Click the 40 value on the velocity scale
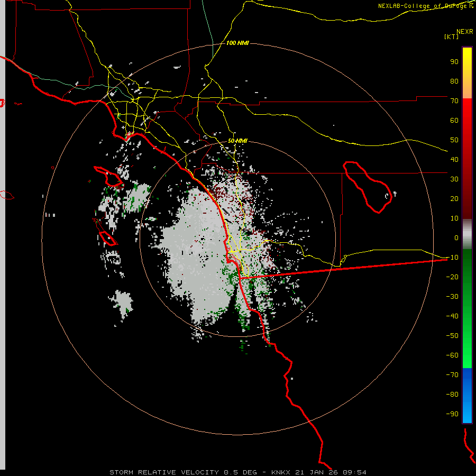Image resolution: width=476 pixels, height=476 pixels. pyautogui.click(x=454, y=160)
